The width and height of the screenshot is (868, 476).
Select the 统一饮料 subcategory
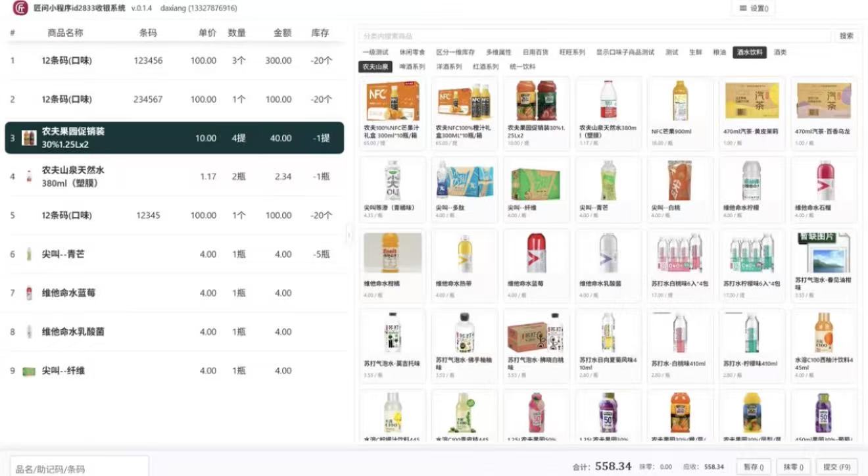(x=523, y=67)
